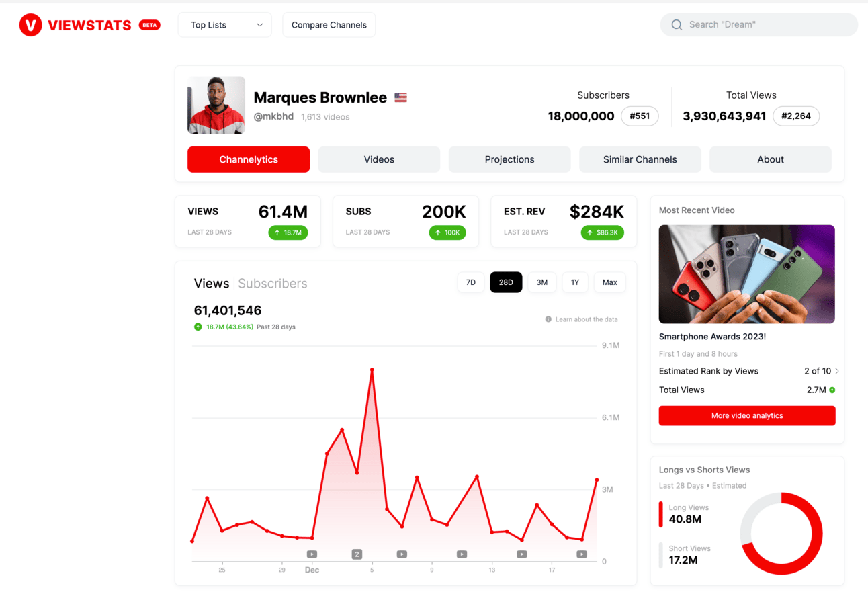Click the "Longs vs Shorts Views" heading

tap(704, 470)
